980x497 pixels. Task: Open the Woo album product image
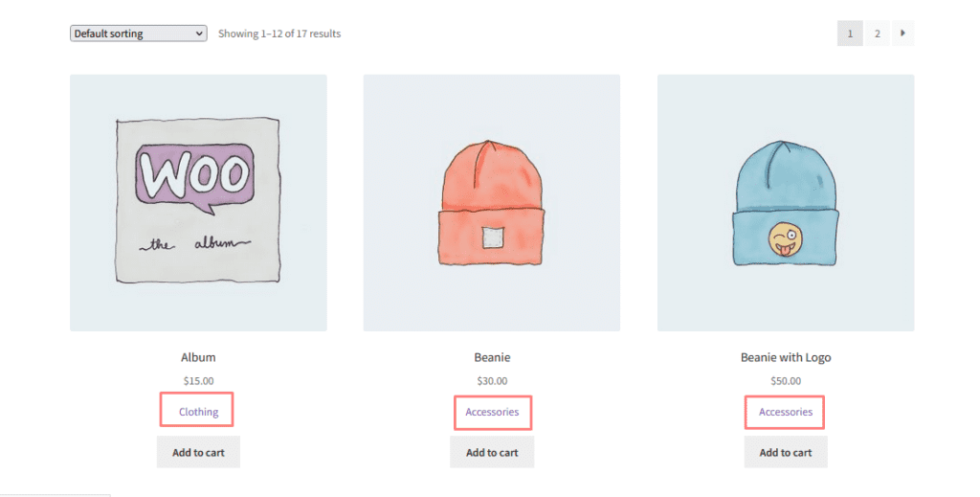pyautogui.click(x=198, y=203)
